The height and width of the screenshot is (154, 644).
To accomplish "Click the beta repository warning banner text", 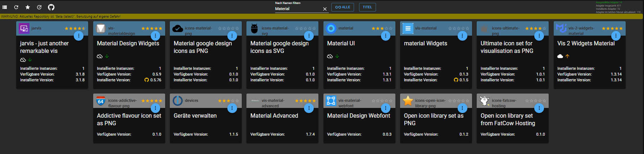I will (61, 17).
